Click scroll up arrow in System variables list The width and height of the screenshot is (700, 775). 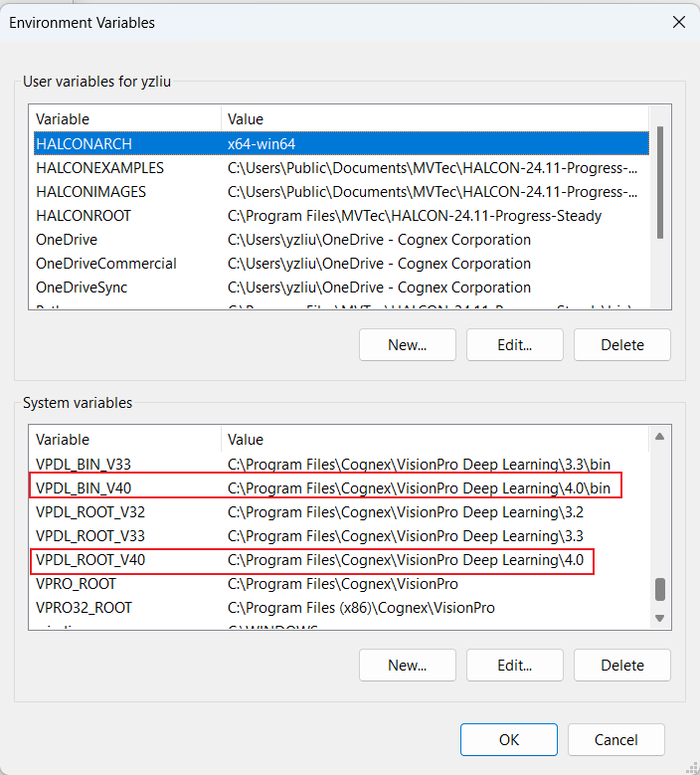tap(659, 437)
